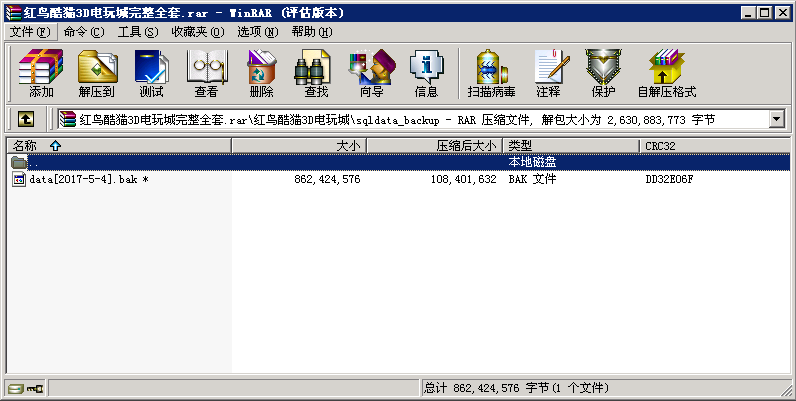Open the Favorites (收藏夹) menu
This screenshot has width=796, height=401.
(x=196, y=32)
